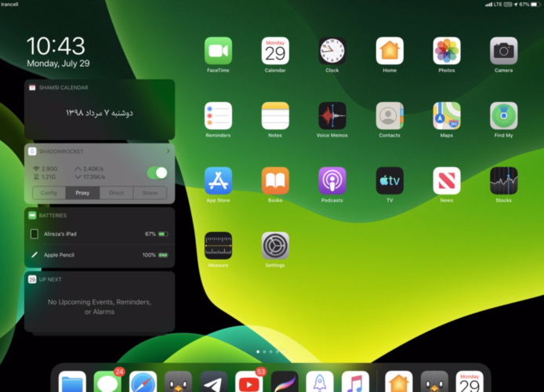Open Messages with 24 badge in dock

[107, 382]
